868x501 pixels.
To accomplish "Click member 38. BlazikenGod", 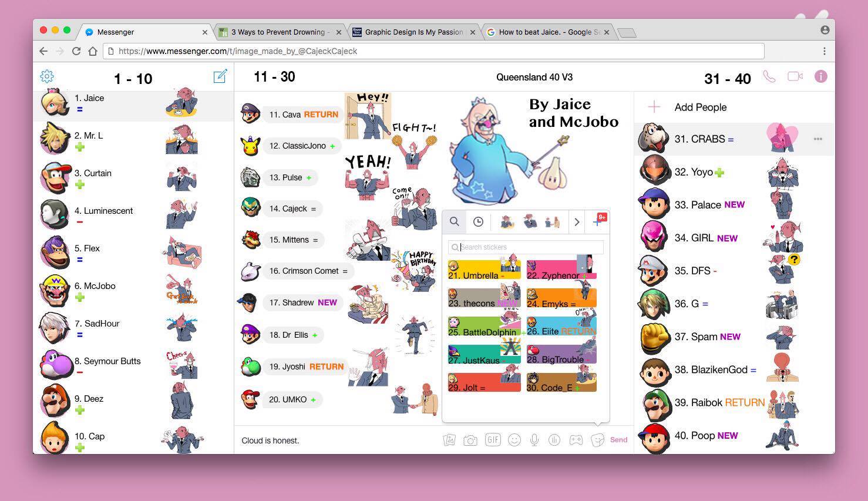I will pos(734,369).
